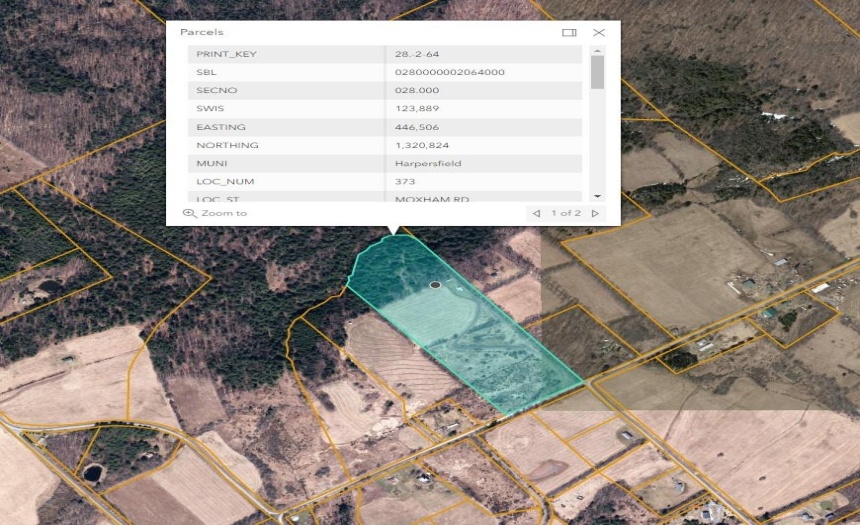Screen dimensions: 860x525
Task: Close the Parcels popup
Action: (598, 33)
